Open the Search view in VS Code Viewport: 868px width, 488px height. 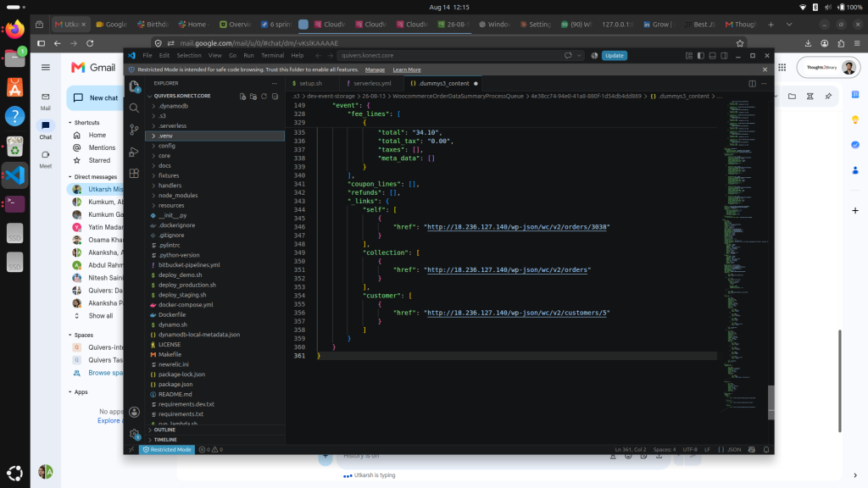click(134, 108)
